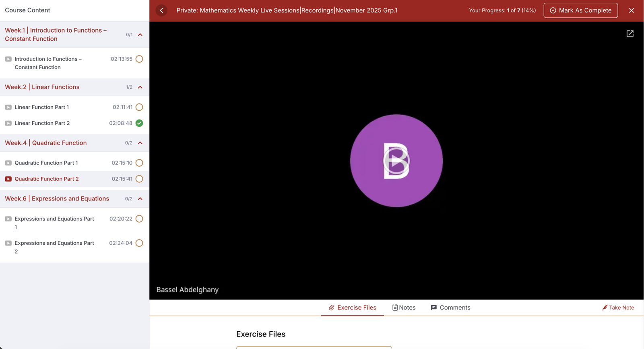Collapse the Week.2 Linear Functions section

[140, 87]
